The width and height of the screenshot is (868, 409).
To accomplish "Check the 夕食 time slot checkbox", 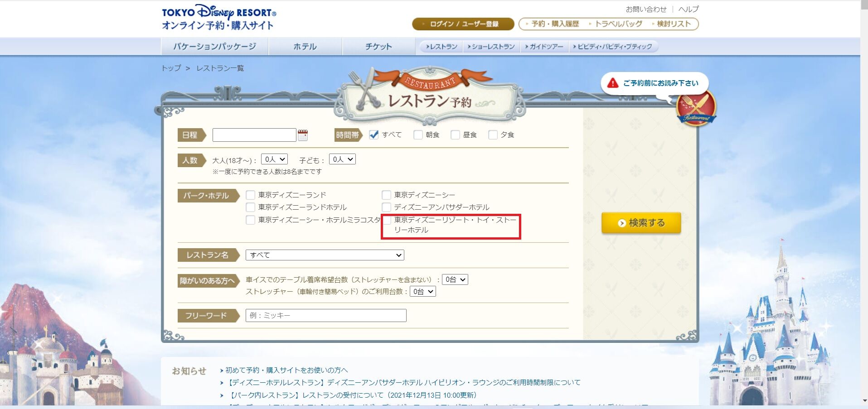I will pos(493,134).
